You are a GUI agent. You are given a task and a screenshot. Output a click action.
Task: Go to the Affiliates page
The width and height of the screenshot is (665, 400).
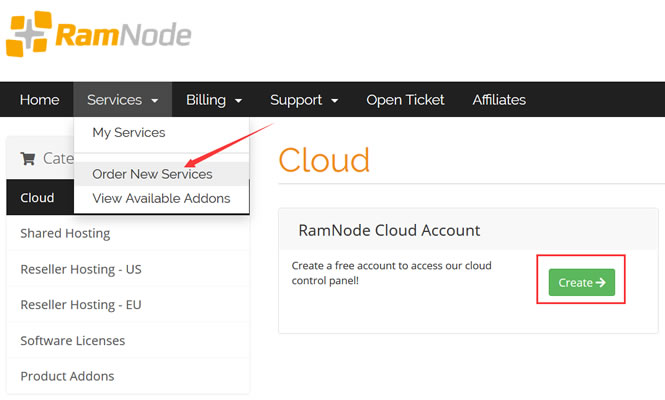pyautogui.click(x=499, y=100)
